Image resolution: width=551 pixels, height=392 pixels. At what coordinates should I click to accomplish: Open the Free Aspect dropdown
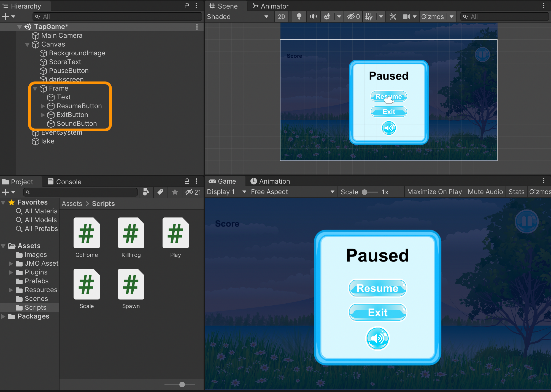292,192
